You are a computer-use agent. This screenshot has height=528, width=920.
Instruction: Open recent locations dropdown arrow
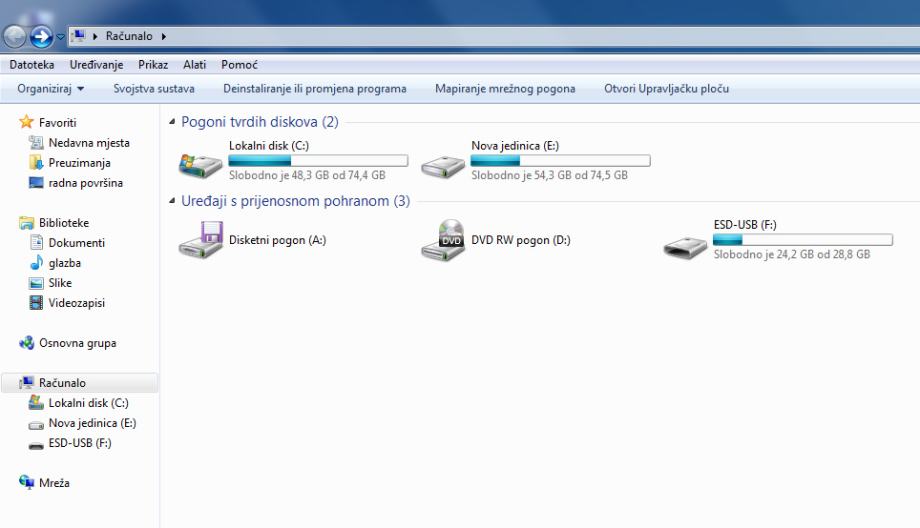click(x=60, y=36)
